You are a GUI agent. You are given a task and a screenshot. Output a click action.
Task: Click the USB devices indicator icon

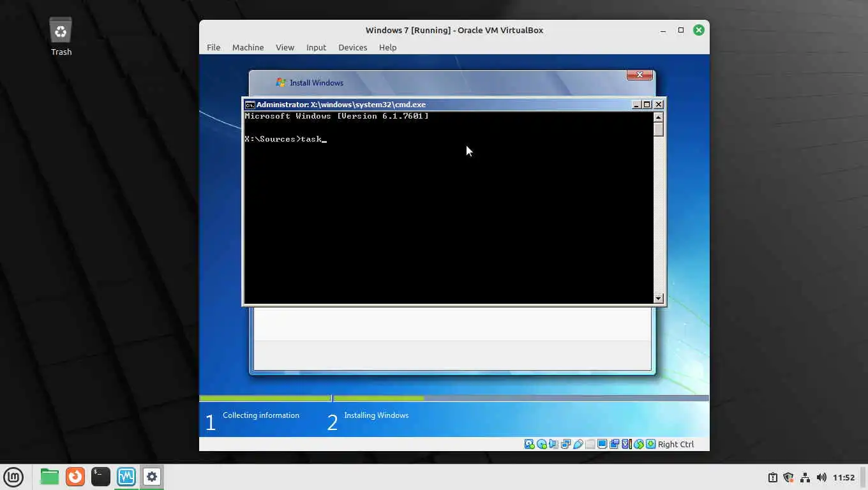578,444
